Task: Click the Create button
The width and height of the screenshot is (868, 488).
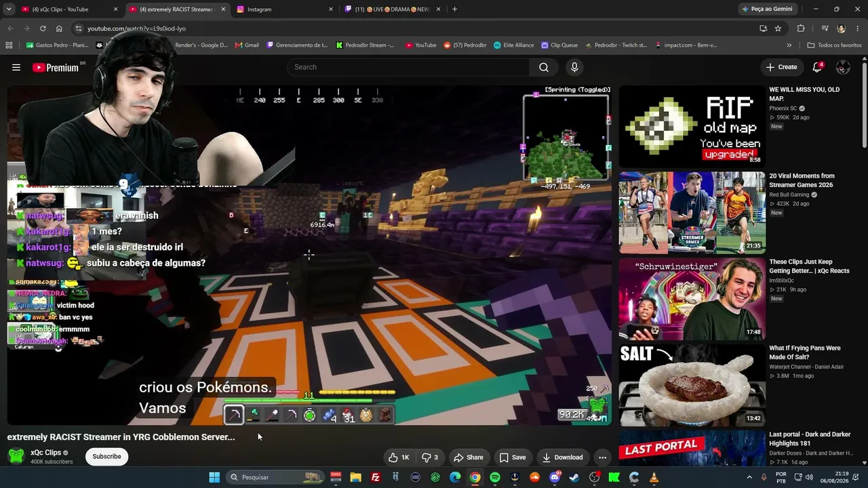Action: tap(781, 67)
